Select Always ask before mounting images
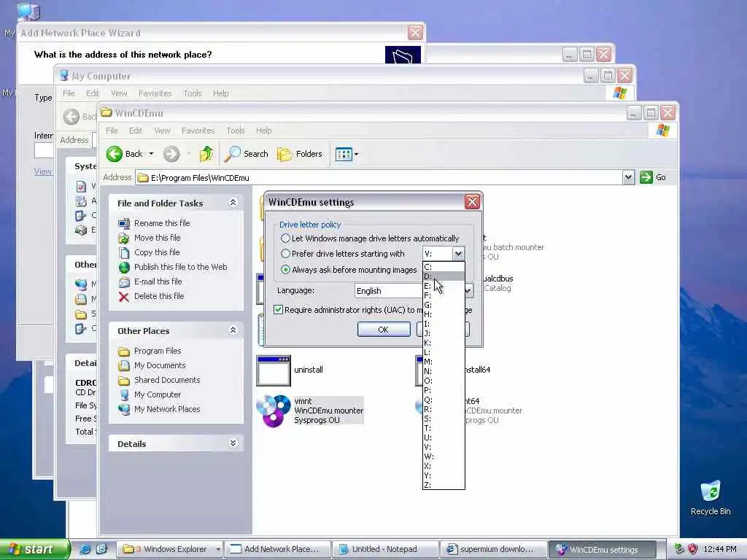Viewport: 747px width, 560px height. click(x=285, y=270)
